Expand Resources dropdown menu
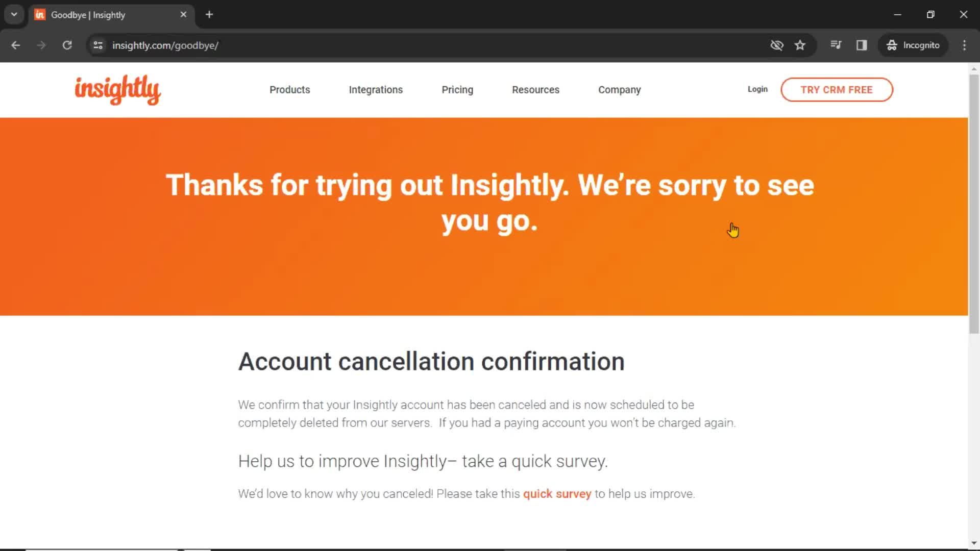This screenshot has width=980, height=551. pos(536,89)
